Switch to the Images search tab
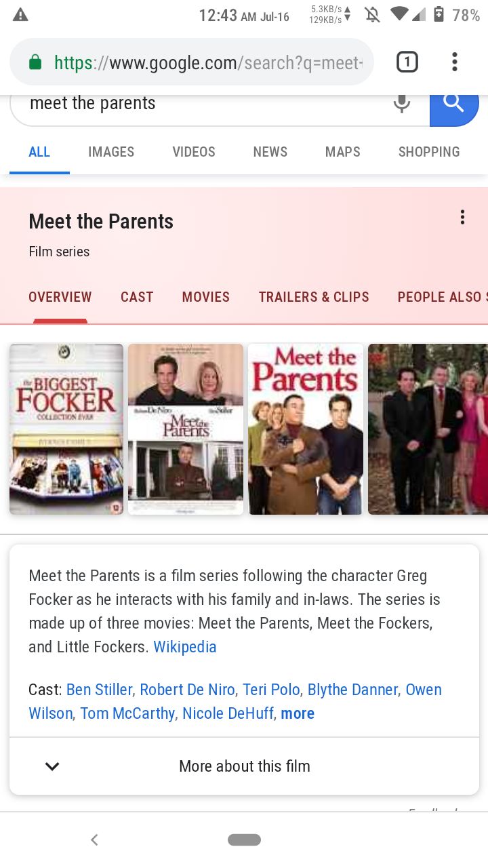 111,152
